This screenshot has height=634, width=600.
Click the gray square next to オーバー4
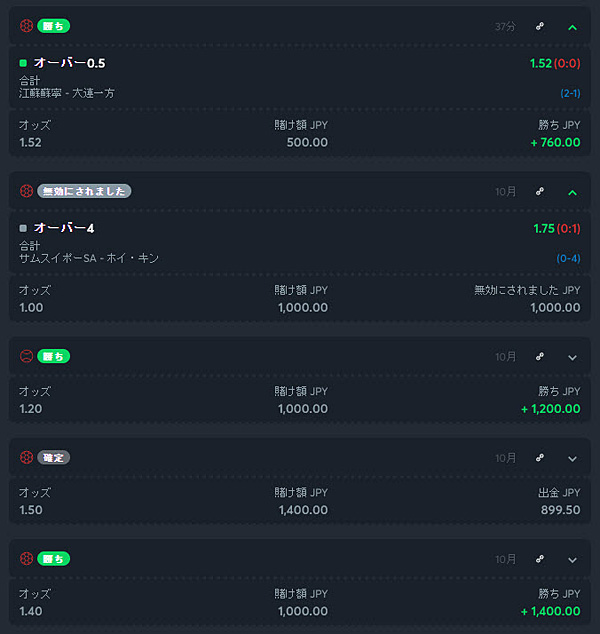tap(23, 228)
